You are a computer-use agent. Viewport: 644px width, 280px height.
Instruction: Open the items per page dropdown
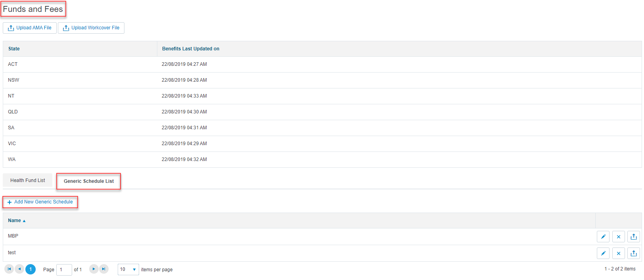pyautogui.click(x=128, y=269)
